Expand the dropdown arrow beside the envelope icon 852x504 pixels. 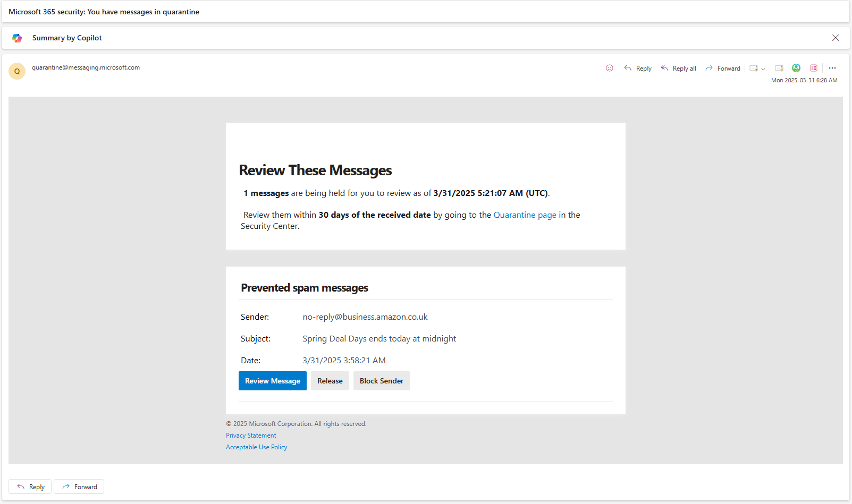tap(763, 69)
